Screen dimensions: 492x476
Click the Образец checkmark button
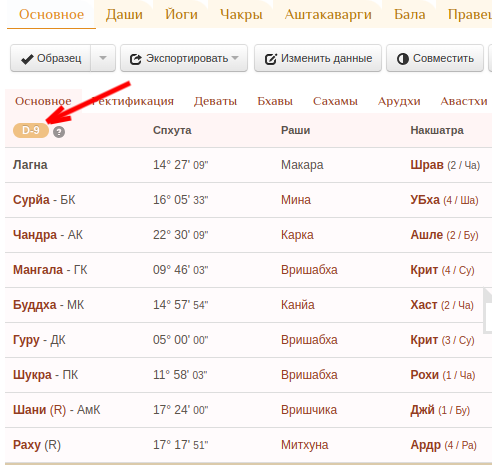pyautogui.click(x=51, y=58)
